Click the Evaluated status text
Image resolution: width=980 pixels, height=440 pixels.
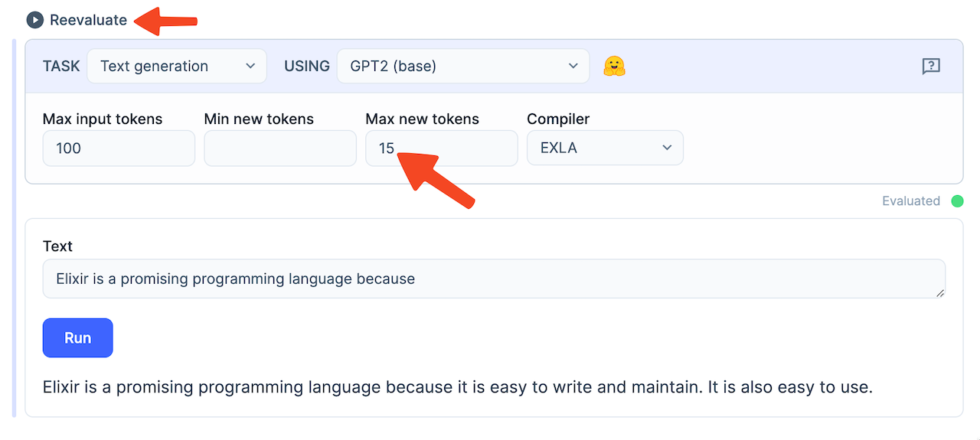(x=910, y=201)
